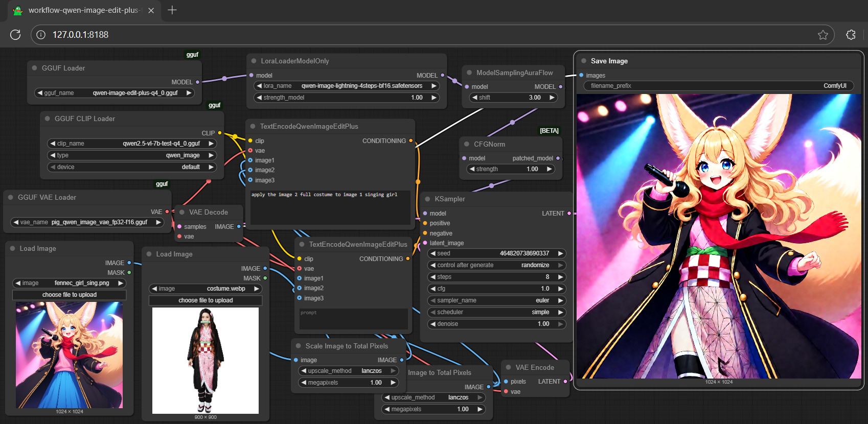Open the lora_name selection dropdown

point(347,86)
